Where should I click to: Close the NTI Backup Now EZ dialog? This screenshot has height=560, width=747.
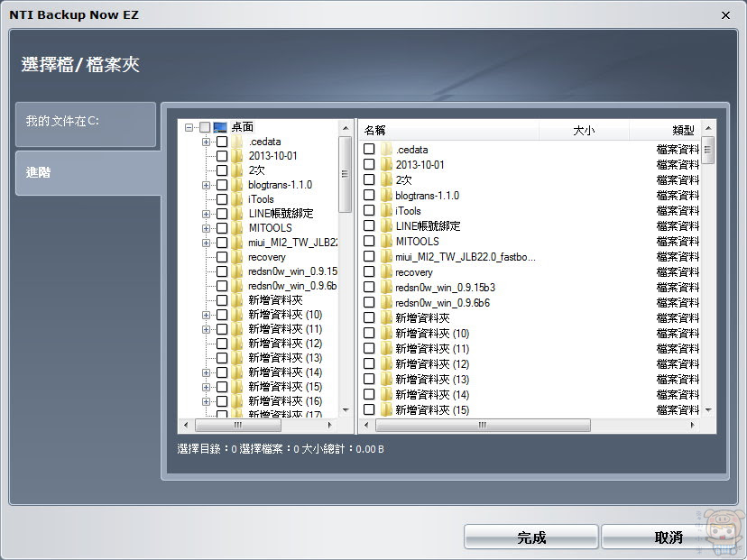[725, 15]
